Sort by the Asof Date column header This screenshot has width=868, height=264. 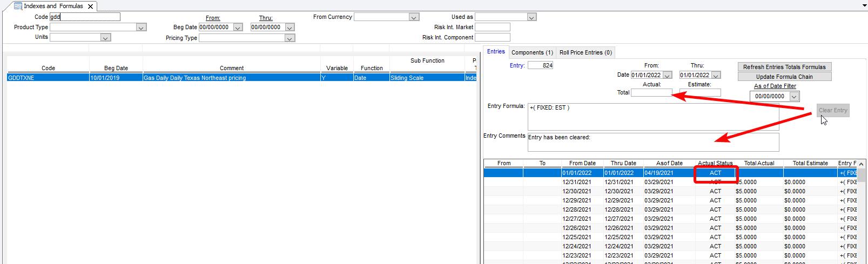pos(669,163)
